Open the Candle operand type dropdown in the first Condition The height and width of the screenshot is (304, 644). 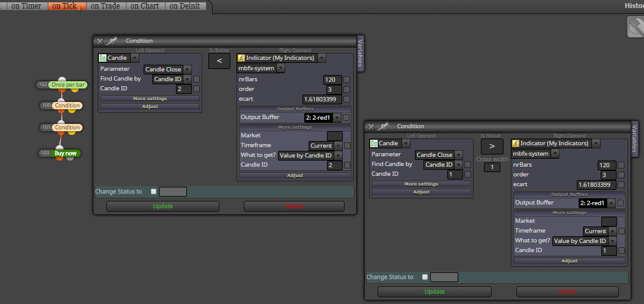(x=134, y=58)
